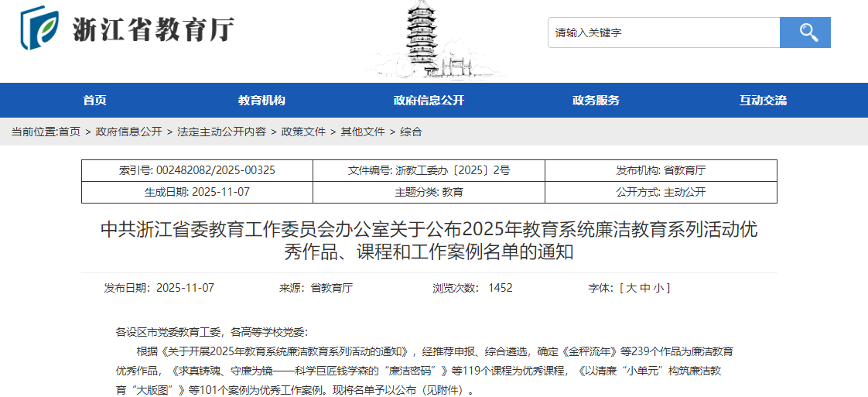Set font size to 中 (medium)
This screenshot has height=397, width=868.
click(x=644, y=288)
